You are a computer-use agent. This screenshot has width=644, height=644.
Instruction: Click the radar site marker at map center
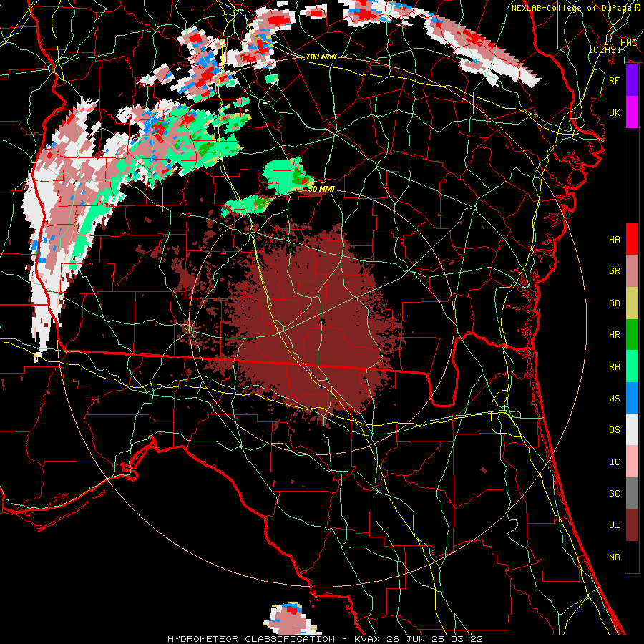[x=323, y=321]
